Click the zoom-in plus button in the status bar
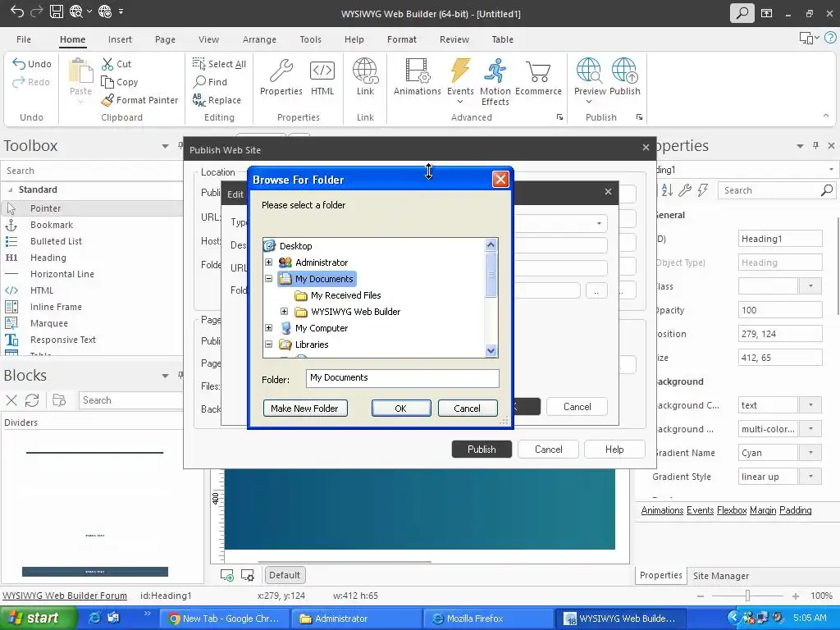Screen dimensions: 840x630 (796, 596)
